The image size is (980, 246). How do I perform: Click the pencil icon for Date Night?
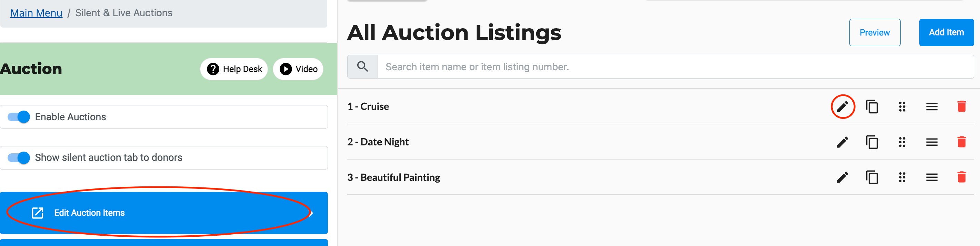842,142
